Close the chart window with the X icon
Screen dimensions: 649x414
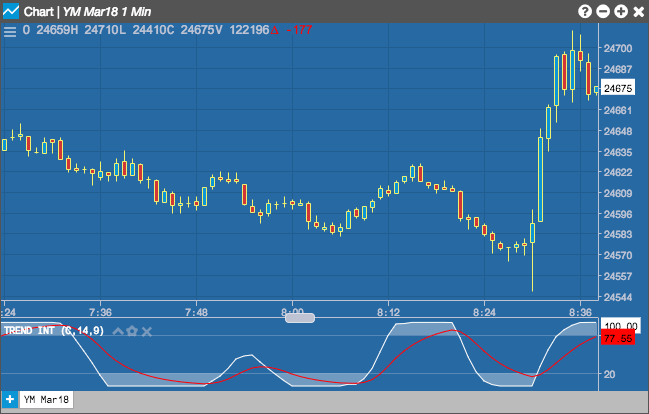pyautogui.click(x=639, y=11)
